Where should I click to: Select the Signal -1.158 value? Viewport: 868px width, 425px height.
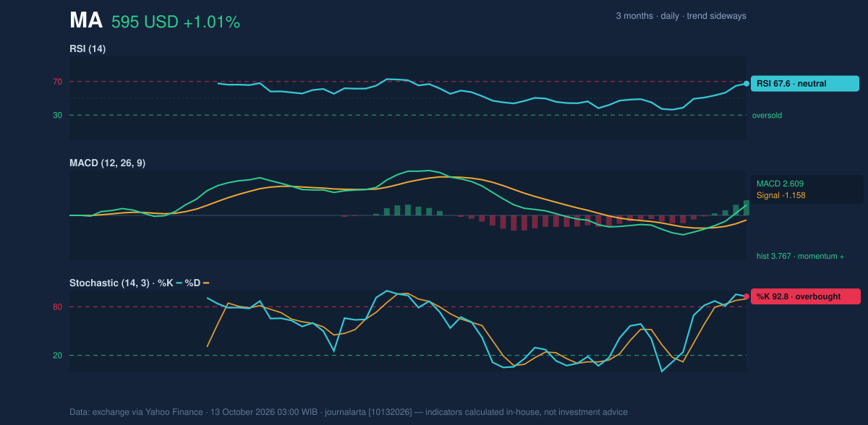point(780,195)
